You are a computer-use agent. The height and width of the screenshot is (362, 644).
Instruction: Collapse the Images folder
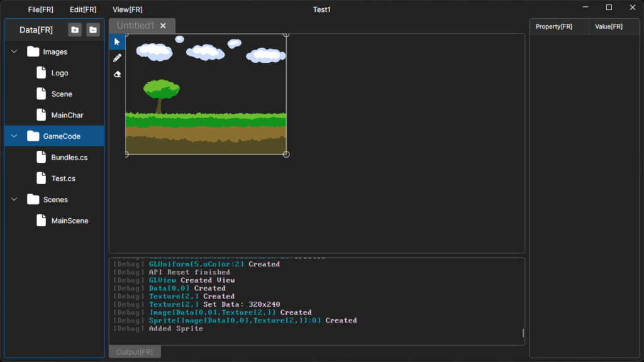14,52
